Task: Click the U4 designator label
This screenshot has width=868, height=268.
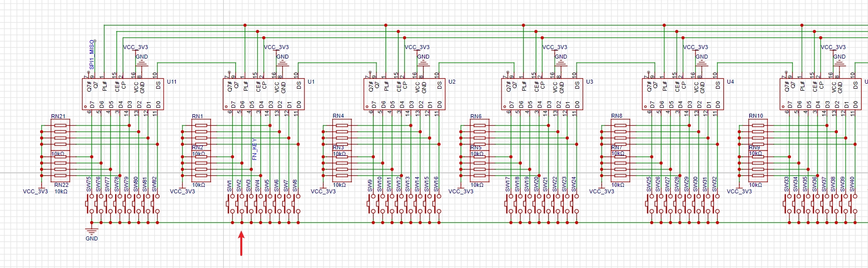Action: click(x=730, y=82)
